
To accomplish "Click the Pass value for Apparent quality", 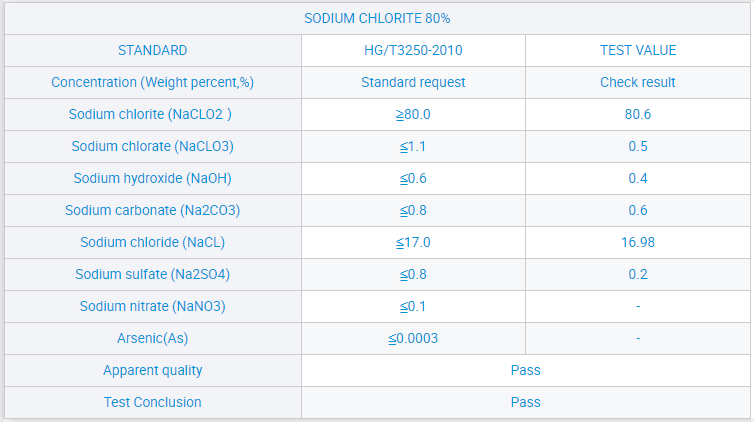I will click(525, 370).
